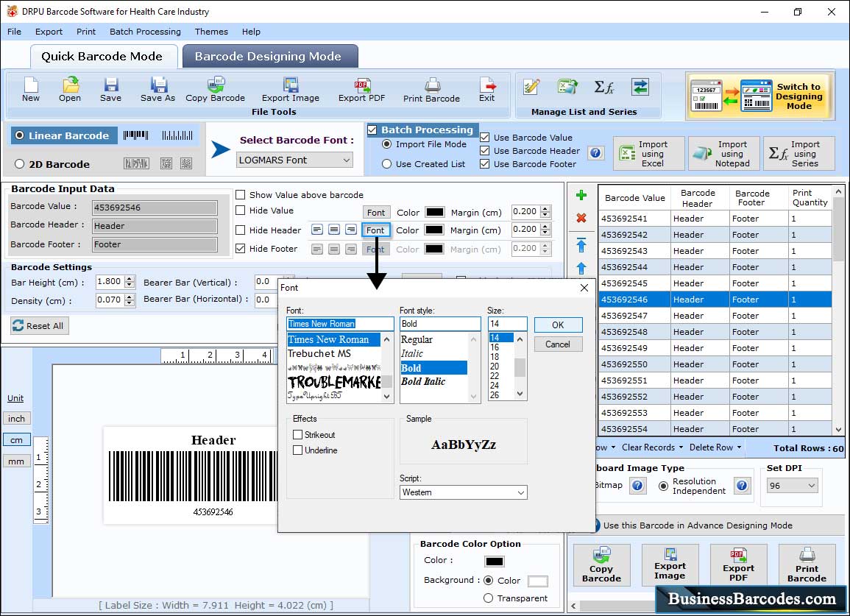The height and width of the screenshot is (616, 850).
Task: Enable Underline effect in Font dialog
Action: click(297, 450)
